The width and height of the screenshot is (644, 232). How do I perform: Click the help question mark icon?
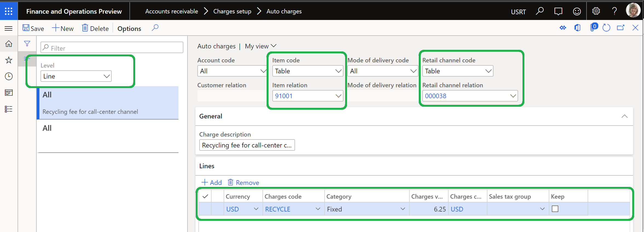tap(614, 11)
